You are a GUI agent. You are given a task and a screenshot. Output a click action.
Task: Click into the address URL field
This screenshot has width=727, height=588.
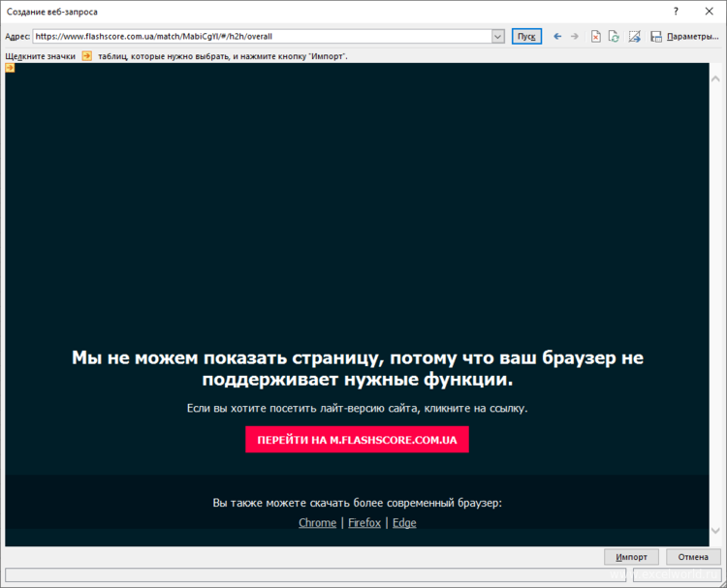tap(262, 36)
